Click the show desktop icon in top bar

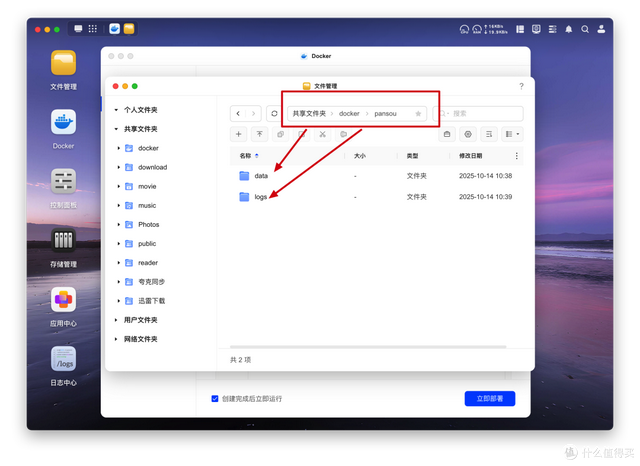pos(78,29)
